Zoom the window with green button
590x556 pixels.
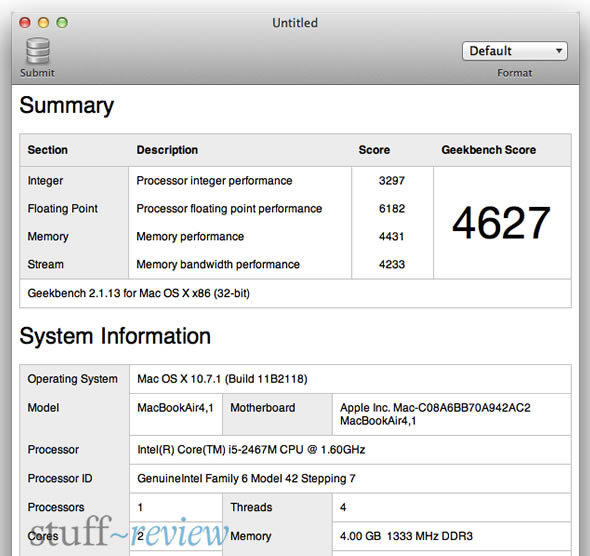pyautogui.click(x=62, y=23)
